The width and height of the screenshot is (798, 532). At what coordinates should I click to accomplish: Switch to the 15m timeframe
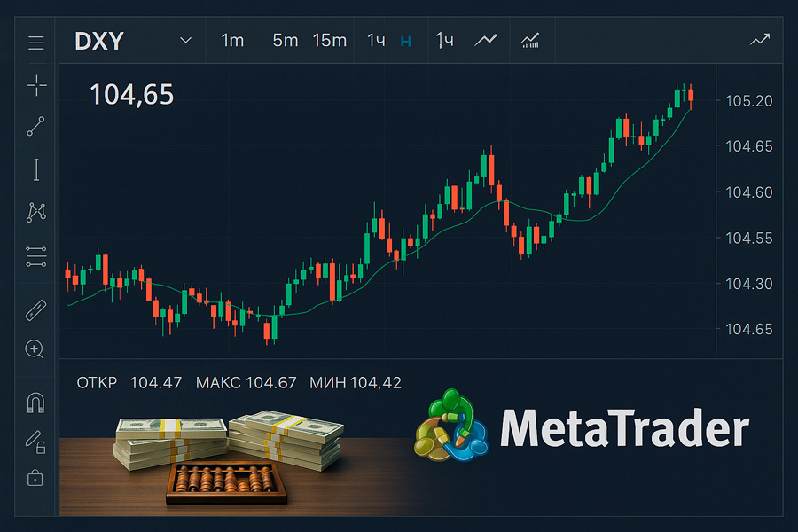[329, 41]
